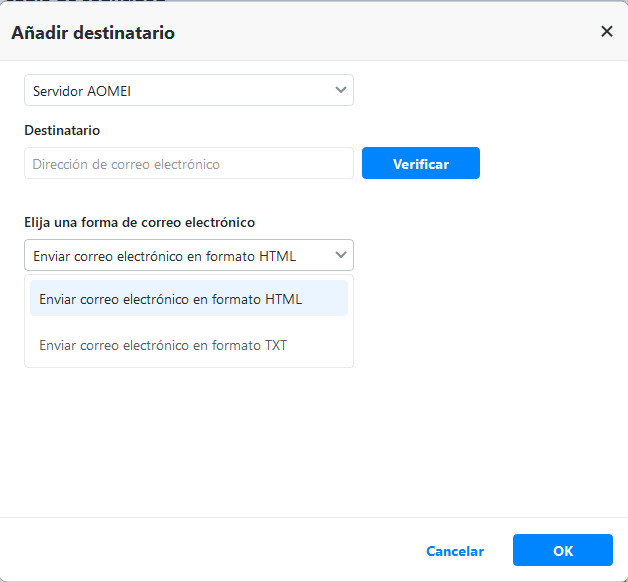Click the Cancelar link button
The height and width of the screenshot is (582, 628).
click(455, 551)
